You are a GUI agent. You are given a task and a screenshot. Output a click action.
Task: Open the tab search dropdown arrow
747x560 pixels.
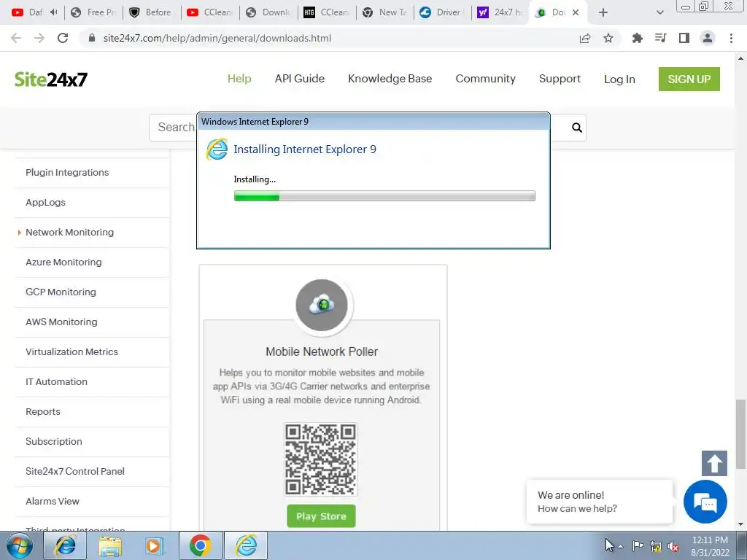coord(659,12)
